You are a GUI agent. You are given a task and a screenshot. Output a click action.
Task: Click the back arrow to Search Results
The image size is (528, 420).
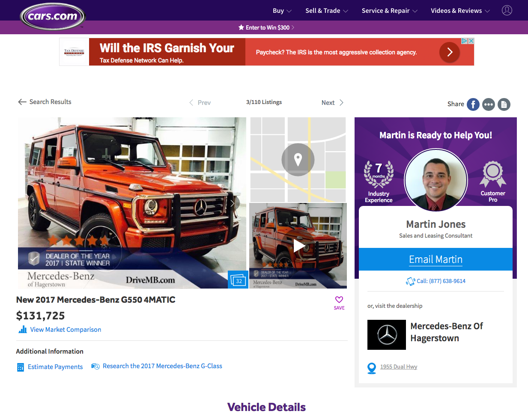pos(22,102)
